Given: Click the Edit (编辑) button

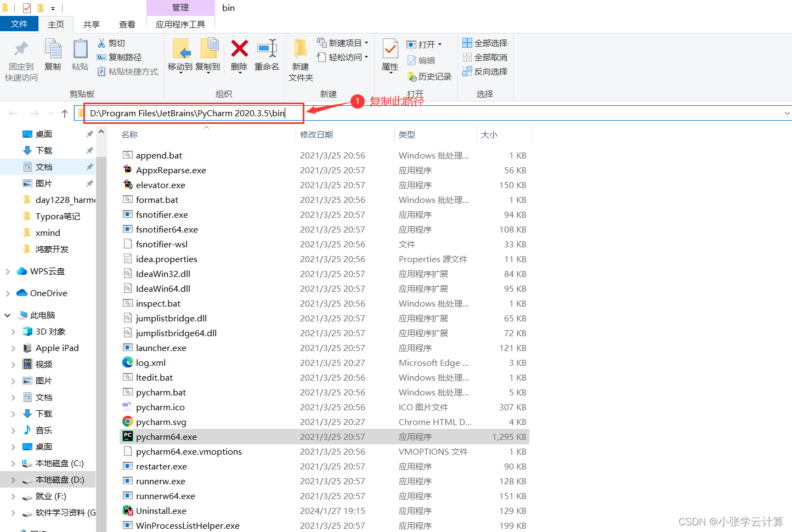Looking at the screenshot, I should (421, 60).
